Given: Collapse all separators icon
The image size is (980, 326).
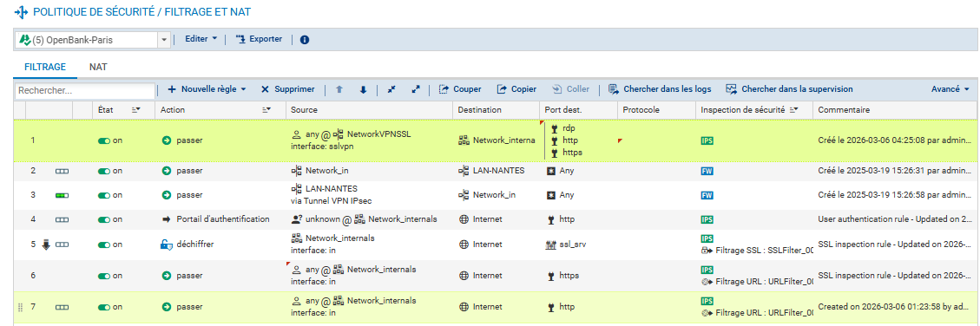Looking at the screenshot, I should point(391,89).
